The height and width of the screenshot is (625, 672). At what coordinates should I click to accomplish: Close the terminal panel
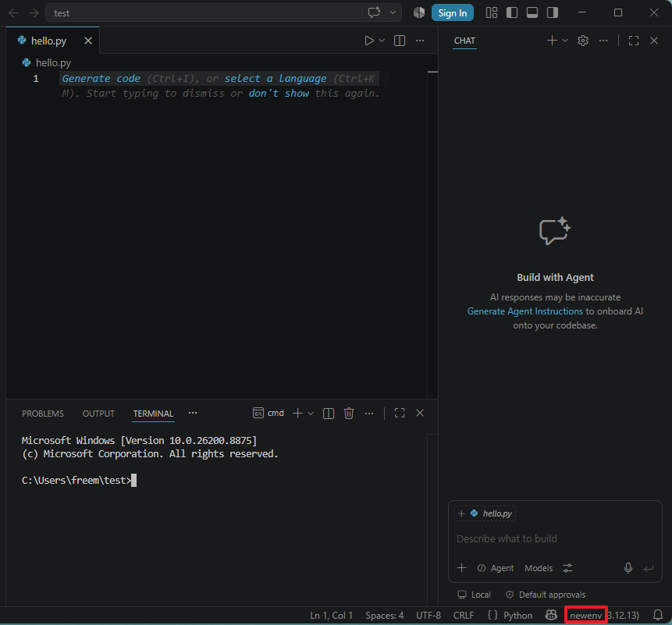pyautogui.click(x=420, y=413)
